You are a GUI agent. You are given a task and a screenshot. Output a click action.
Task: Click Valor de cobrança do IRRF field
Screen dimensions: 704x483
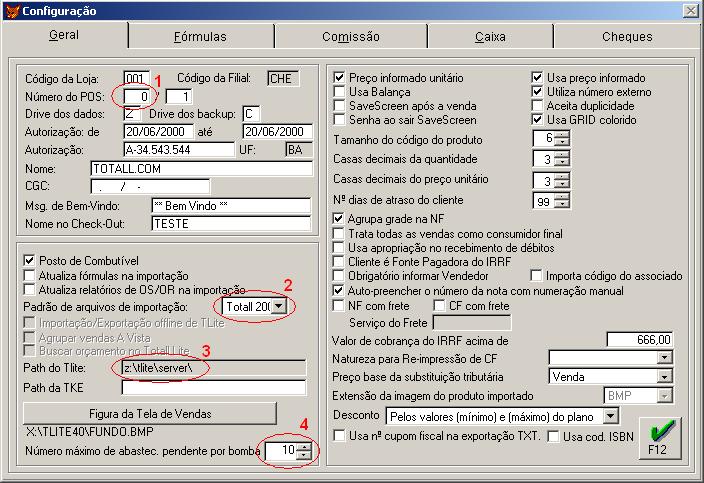[x=640, y=340]
